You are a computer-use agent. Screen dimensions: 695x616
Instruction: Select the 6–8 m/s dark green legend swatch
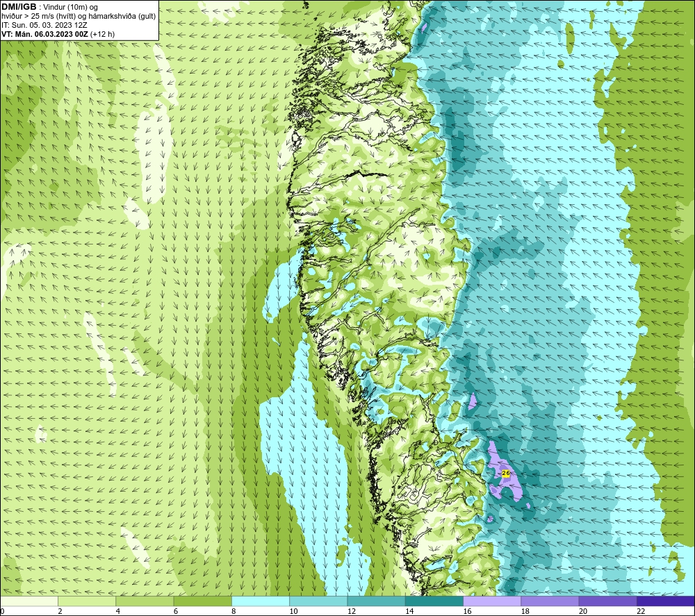point(202,601)
